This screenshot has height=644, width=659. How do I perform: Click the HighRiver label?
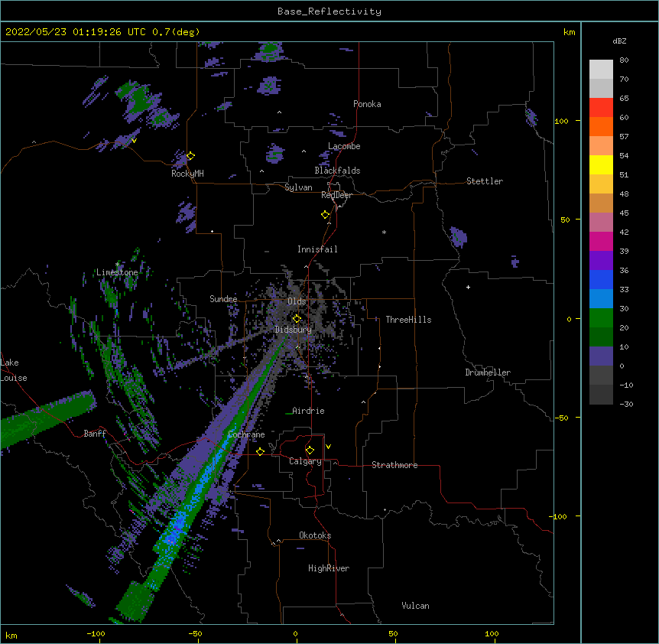click(x=329, y=568)
